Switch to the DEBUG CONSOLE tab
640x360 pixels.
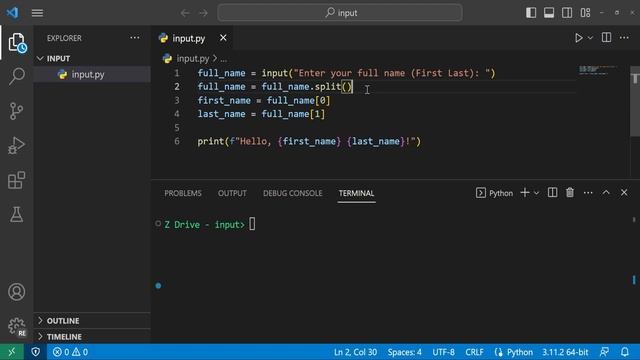point(293,193)
